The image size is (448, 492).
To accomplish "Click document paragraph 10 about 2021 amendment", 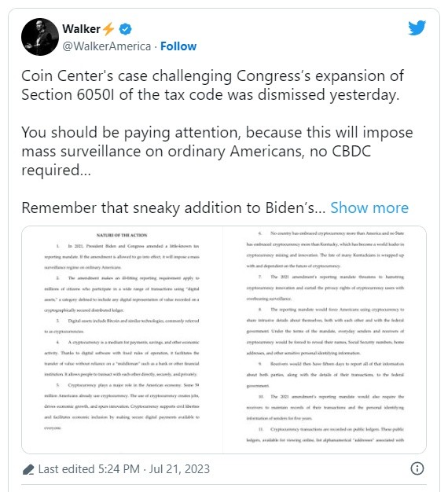I will click(325, 407).
